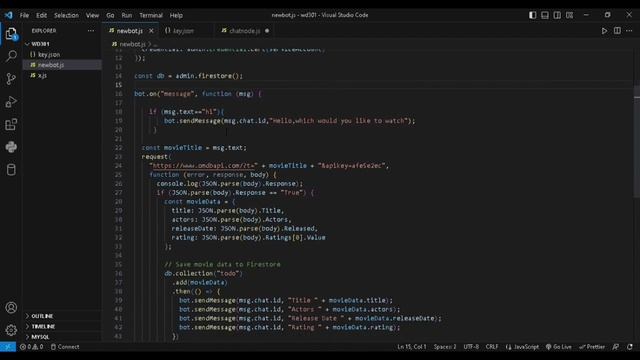640x360 pixels.
Task: Open the notifications bell icon
Action: (630, 347)
